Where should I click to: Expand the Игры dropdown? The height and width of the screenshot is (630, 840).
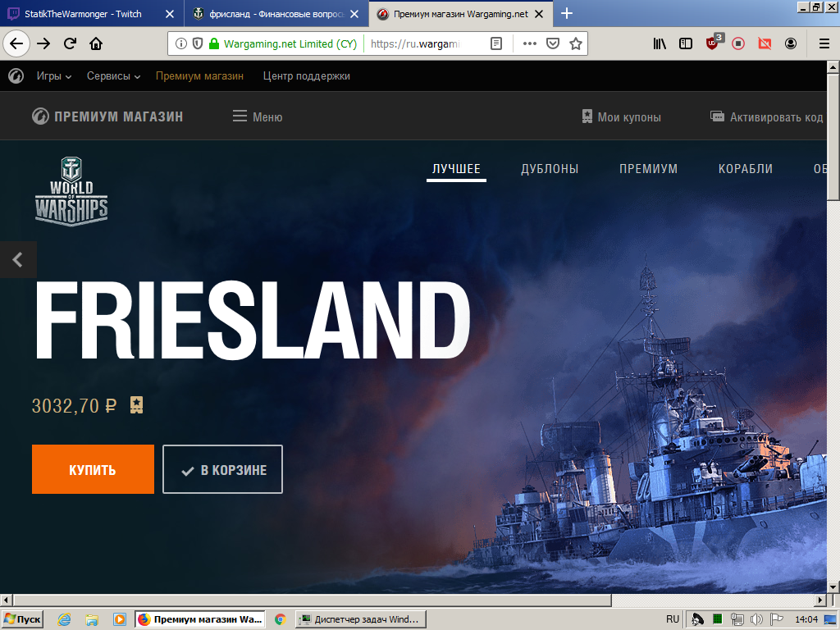53,76
